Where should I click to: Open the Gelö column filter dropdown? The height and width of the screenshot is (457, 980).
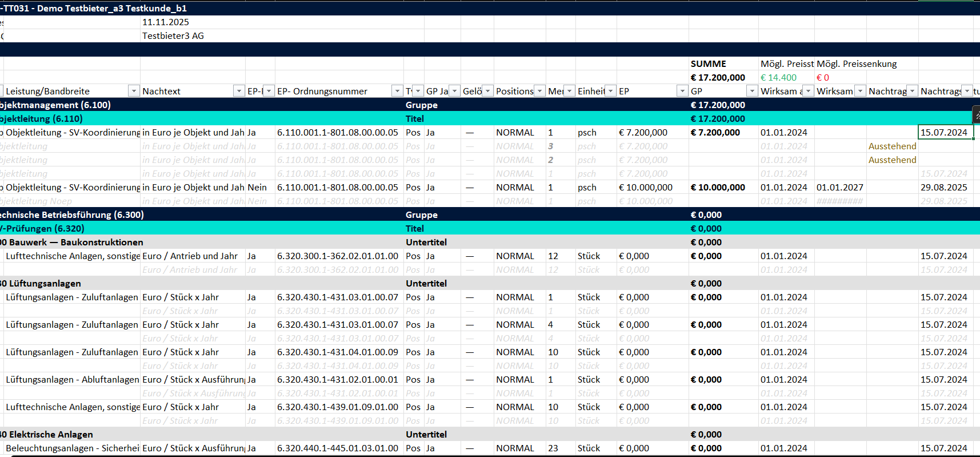487,91
